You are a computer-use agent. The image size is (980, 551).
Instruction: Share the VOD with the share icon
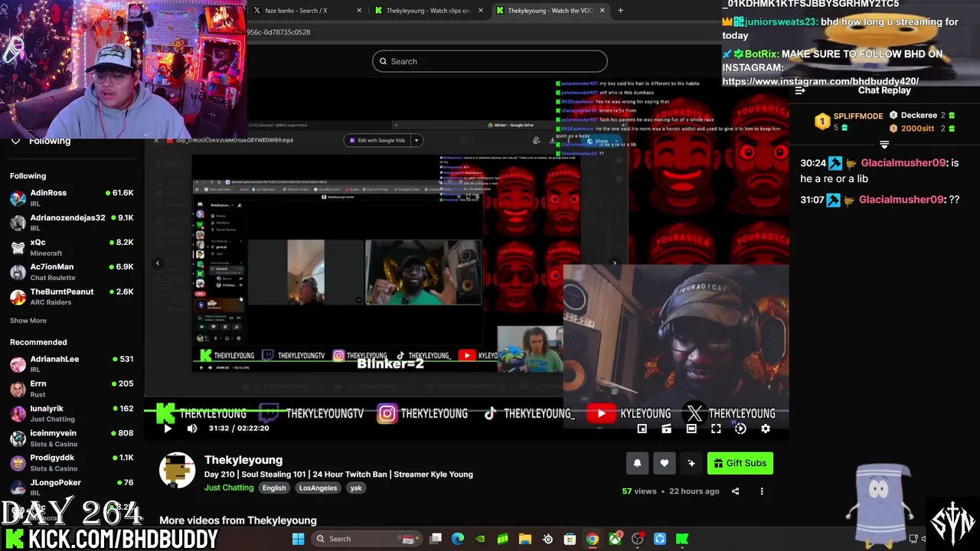click(x=735, y=491)
